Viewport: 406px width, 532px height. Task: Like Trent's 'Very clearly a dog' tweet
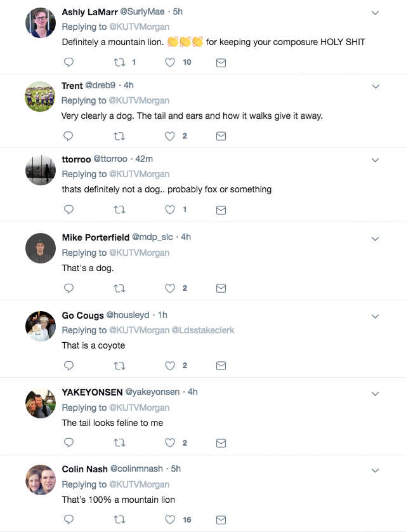(170, 136)
